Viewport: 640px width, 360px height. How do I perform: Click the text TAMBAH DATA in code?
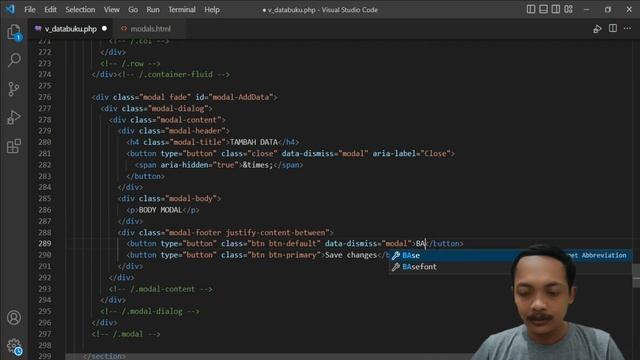(254, 142)
